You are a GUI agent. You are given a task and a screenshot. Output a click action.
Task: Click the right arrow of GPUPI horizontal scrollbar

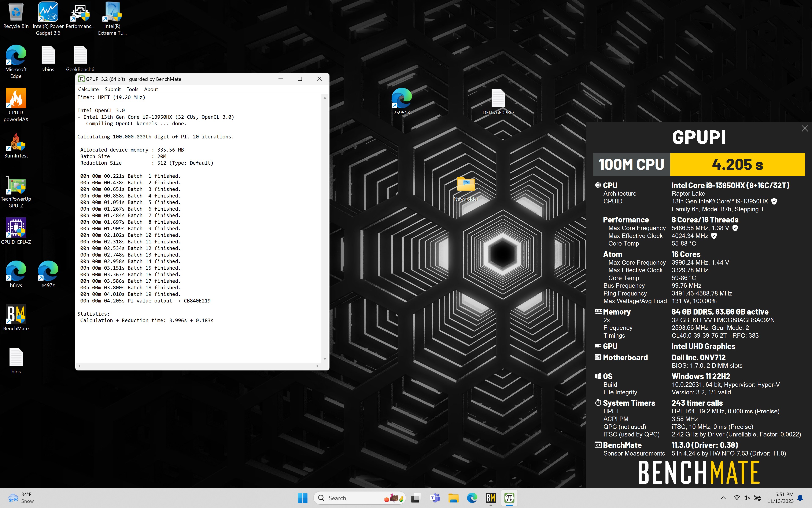tap(317, 366)
